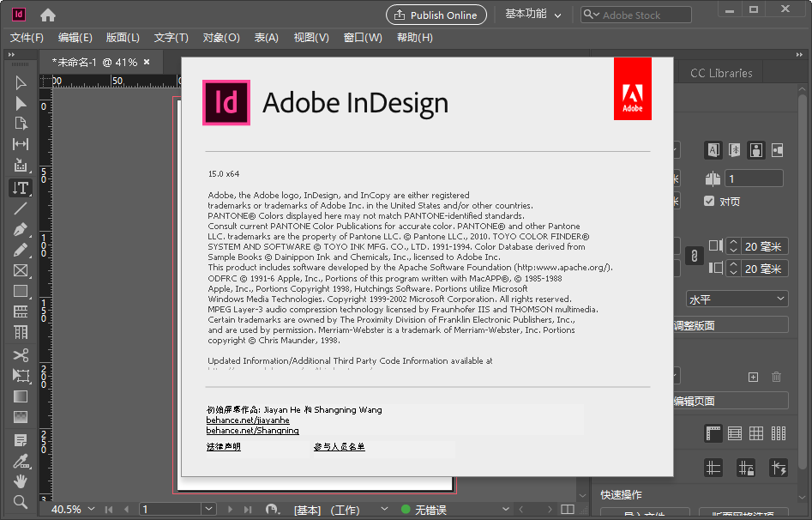This screenshot has width=812, height=520.
Task: Select the Selection tool in the toolbar
Action: (21, 82)
